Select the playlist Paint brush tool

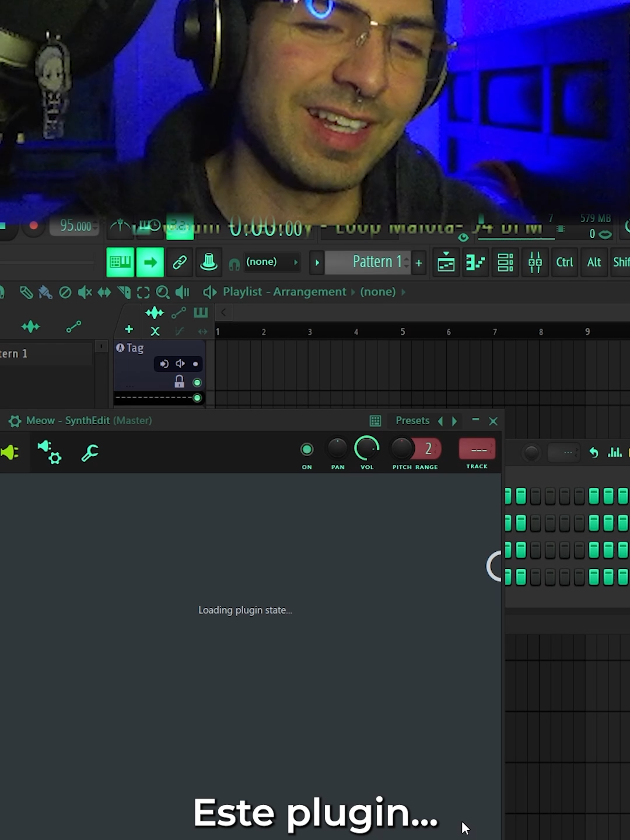point(45,292)
